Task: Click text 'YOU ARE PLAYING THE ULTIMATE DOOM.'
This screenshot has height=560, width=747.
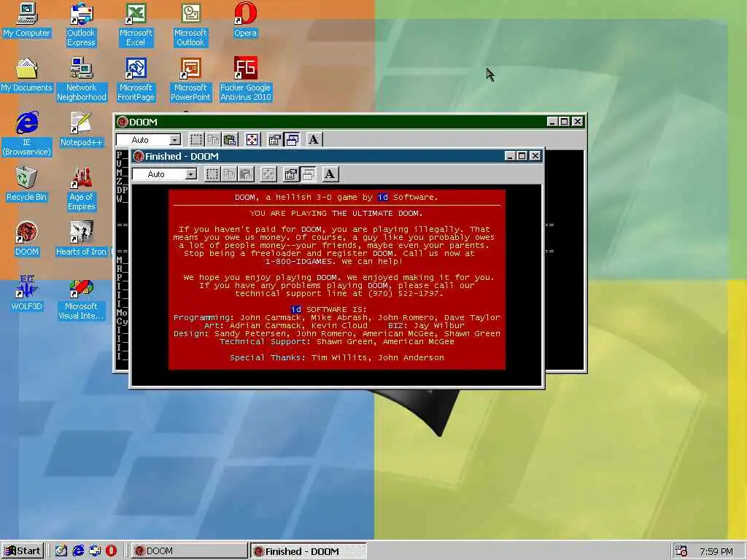Action: [336, 214]
